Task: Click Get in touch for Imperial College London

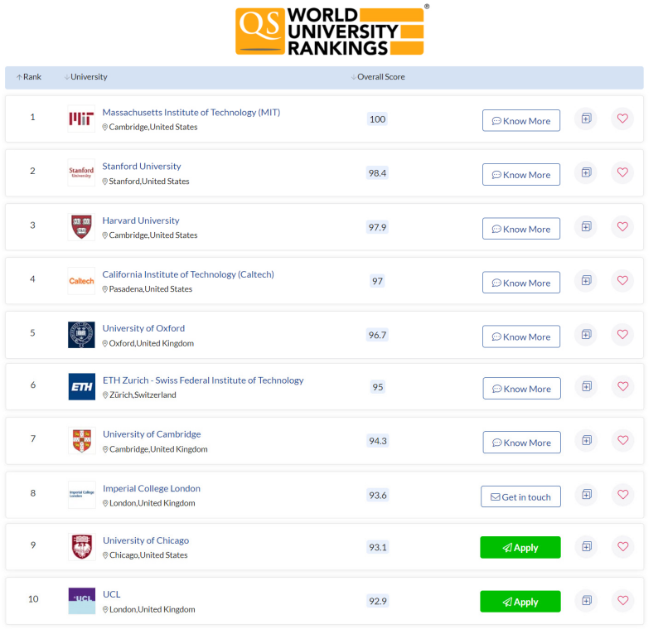Action: coord(520,496)
